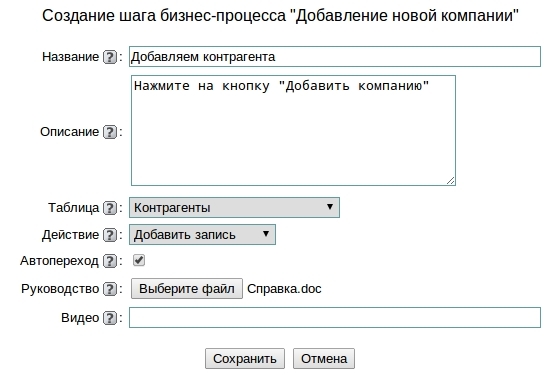The width and height of the screenshot is (550, 375).
Task: Click the Действие label text
Action: click(x=71, y=235)
